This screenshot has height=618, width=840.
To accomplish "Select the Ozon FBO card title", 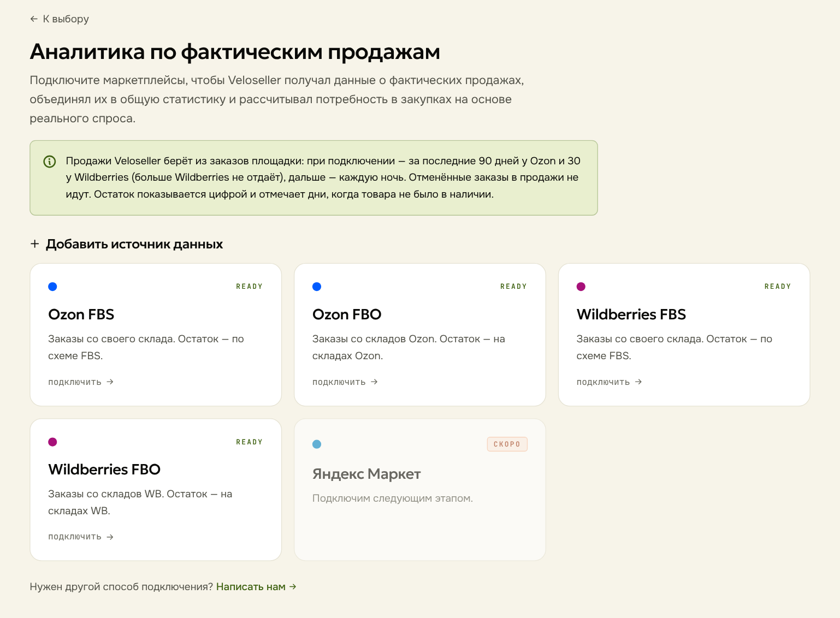I will (x=347, y=314).
